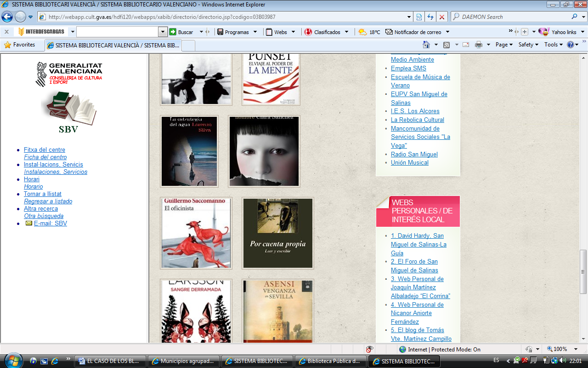Screen dimensions: 588x368
Task: Check the 18°C weather indicator
Action: [369, 32]
